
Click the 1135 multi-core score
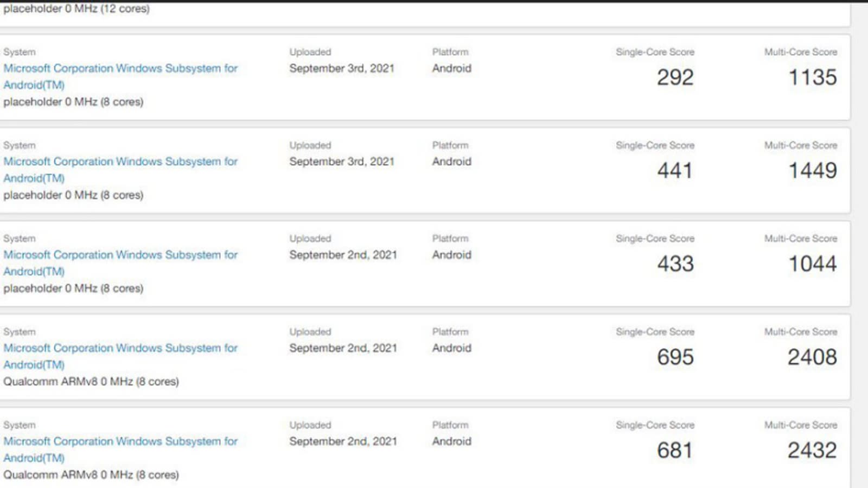pyautogui.click(x=812, y=78)
